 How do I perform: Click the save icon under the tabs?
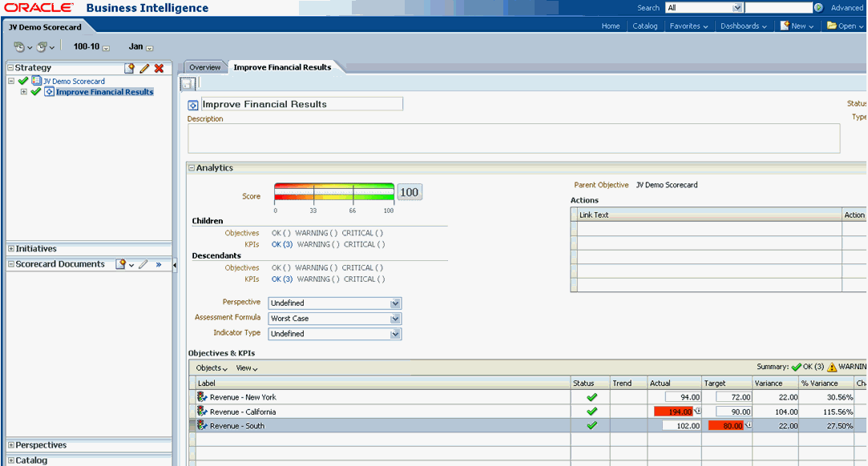tap(188, 84)
